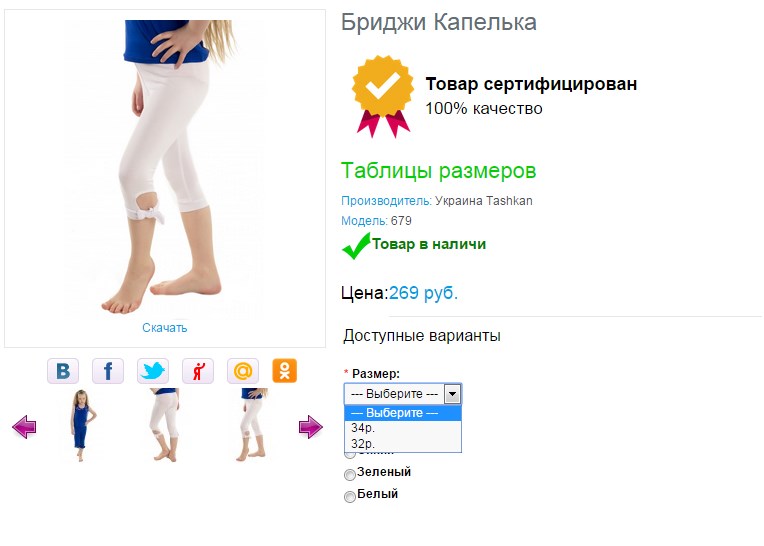Share on Facebook icon
Screen dimensions: 764x546
point(108,371)
